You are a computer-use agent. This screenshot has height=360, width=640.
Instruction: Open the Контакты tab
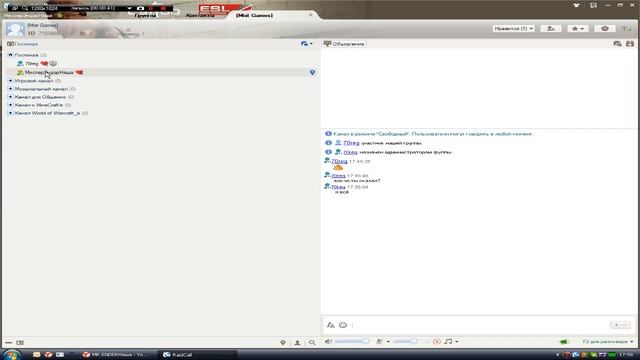tap(200, 15)
